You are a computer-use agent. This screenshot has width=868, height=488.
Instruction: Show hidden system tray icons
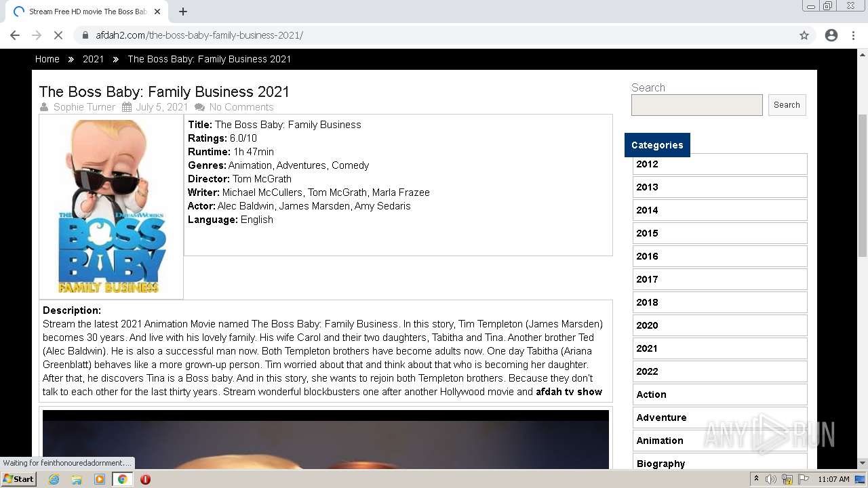(756, 479)
